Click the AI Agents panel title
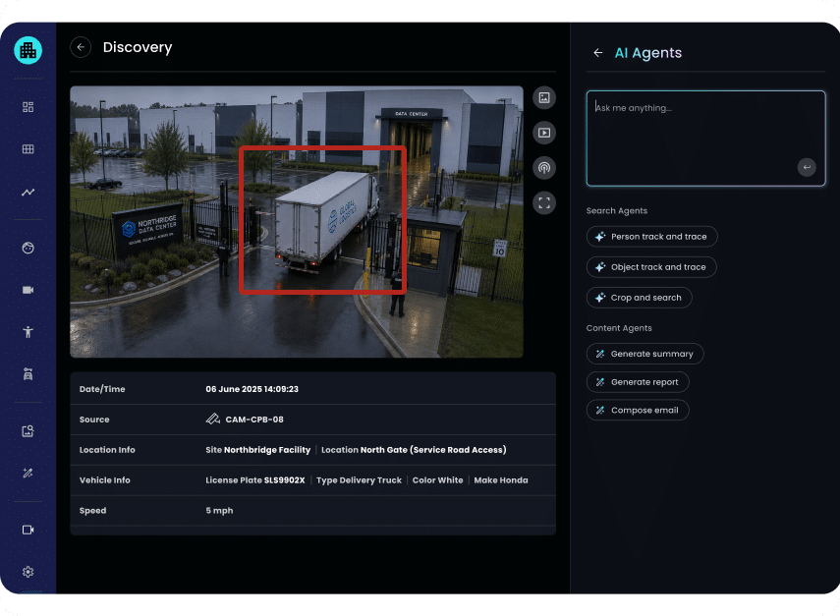The height and width of the screenshot is (616, 840). tap(648, 52)
